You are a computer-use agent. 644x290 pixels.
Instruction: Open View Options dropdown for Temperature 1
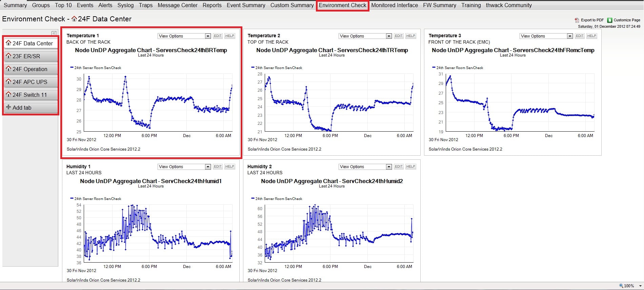click(184, 36)
